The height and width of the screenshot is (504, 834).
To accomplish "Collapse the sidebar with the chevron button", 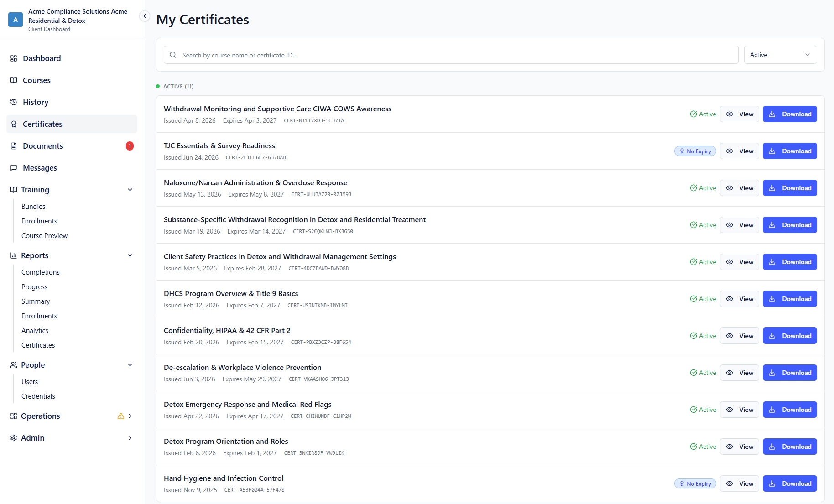I will click(145, 16).
